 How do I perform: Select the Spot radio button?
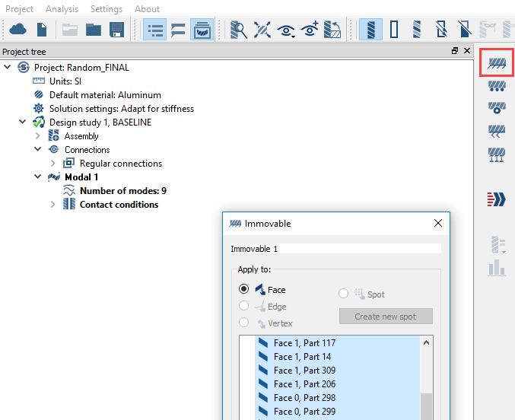pyautogui.click(x=344, y=294)
